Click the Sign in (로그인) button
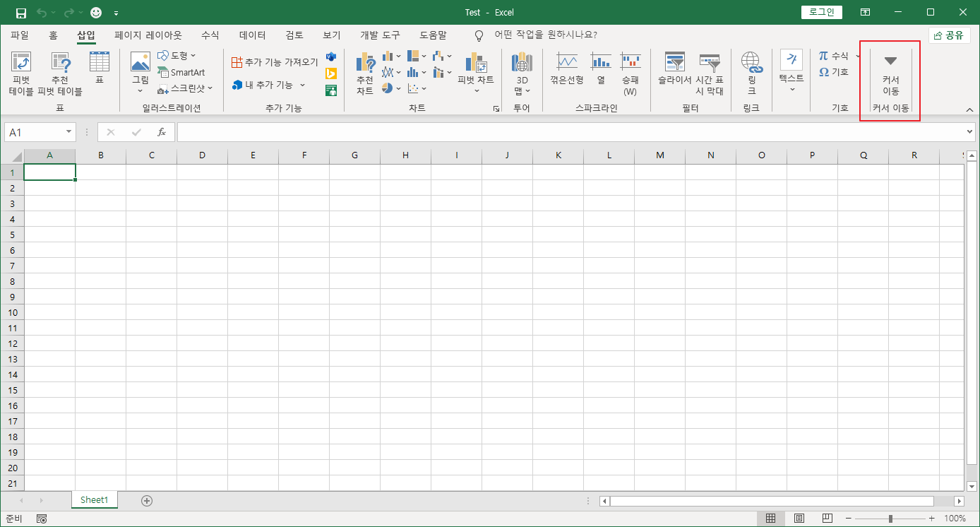This screenshot has width=980, height=527. coord(822,12)
